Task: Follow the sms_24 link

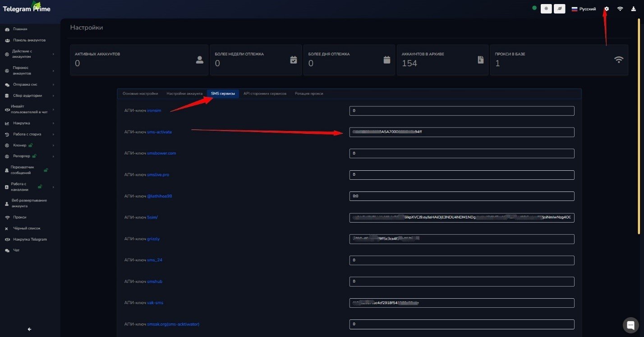Action: point(155,260)
